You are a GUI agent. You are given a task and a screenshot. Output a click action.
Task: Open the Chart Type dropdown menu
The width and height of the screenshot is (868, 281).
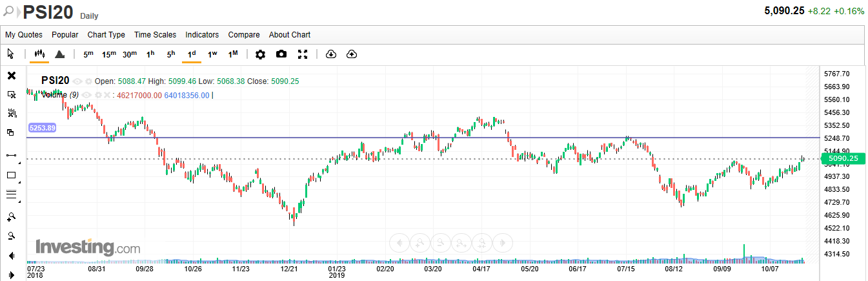pyautogui.click(x=106, y=35)
